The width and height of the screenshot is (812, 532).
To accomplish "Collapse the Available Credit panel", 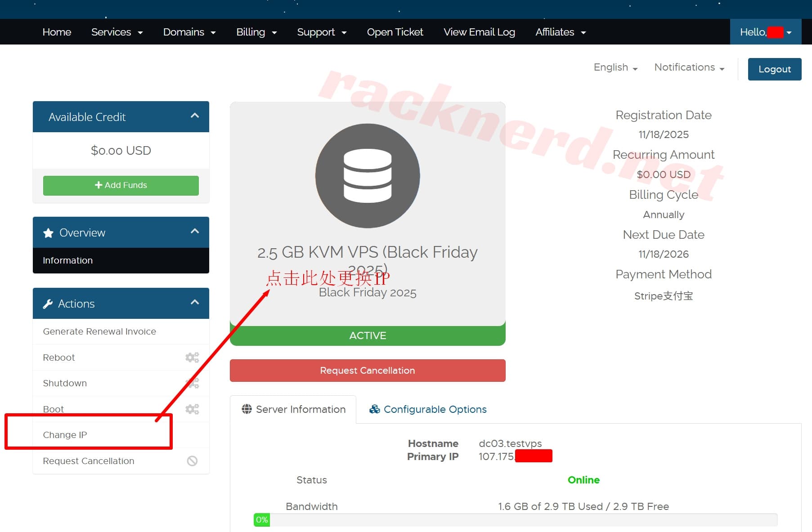I will pos(194,116).
